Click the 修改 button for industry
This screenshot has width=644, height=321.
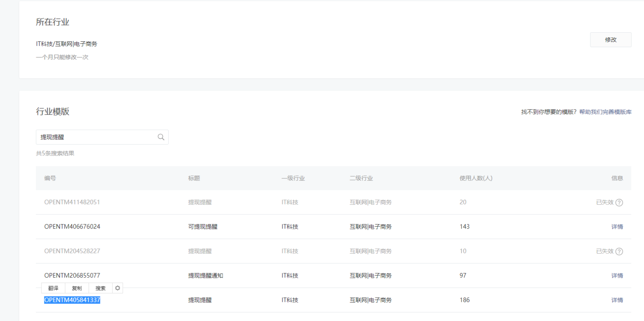[x=611, y=40]
